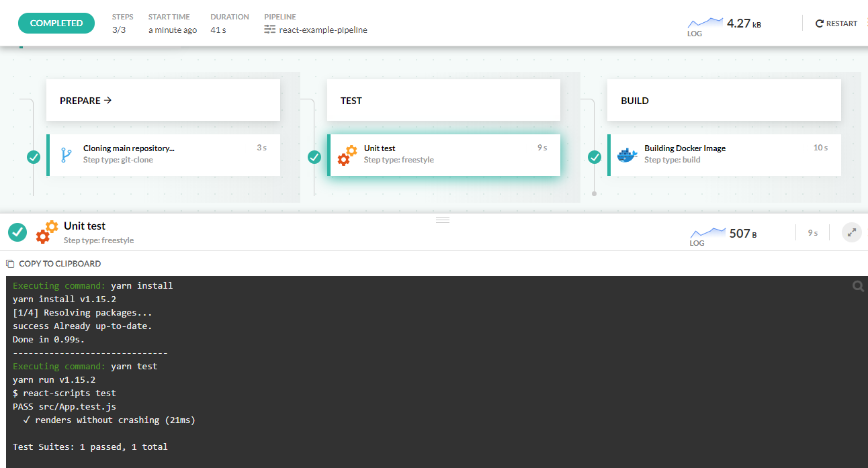Click the 'Unit test' title in log header
Viewport: 868px width, 468px height.
click(x=85, y=226)
